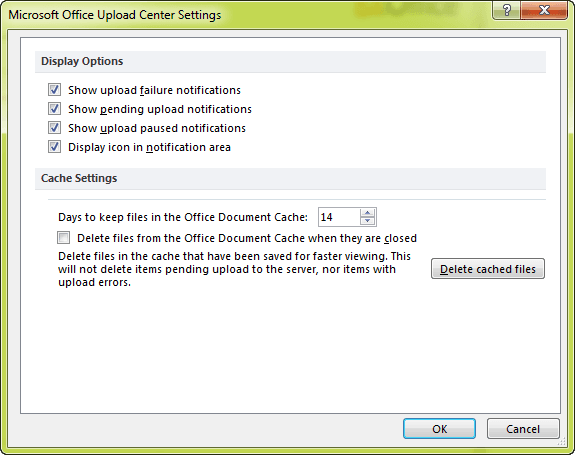Select the Display Options section header
This screenshot has width=575, height=455.
tap(82, 61)
